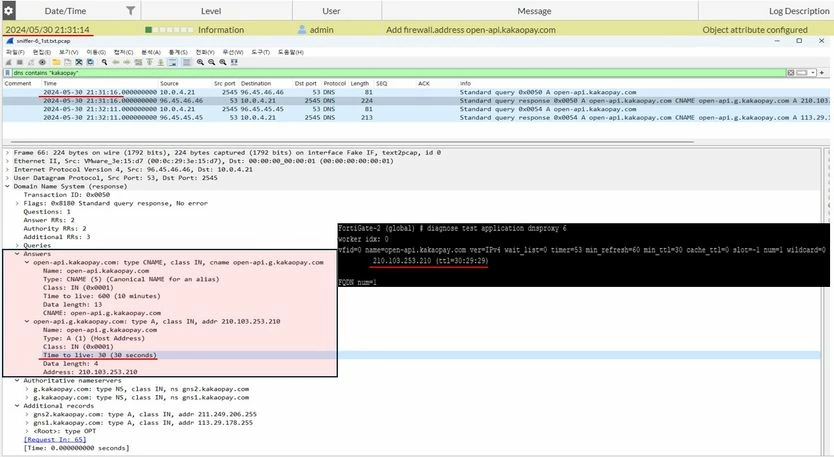Clear the display filter with the X icon
This screenshot has width=834, height=457.
pos(791,72)
